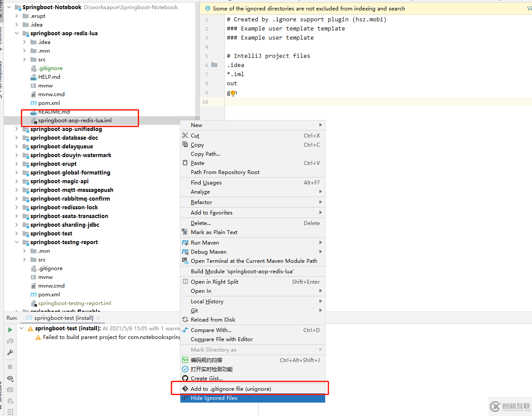The width and height of the screenshot is (532, 416).
Task: Select springboot-aop-redis-lua.iml file
Action: coord(75,121)
